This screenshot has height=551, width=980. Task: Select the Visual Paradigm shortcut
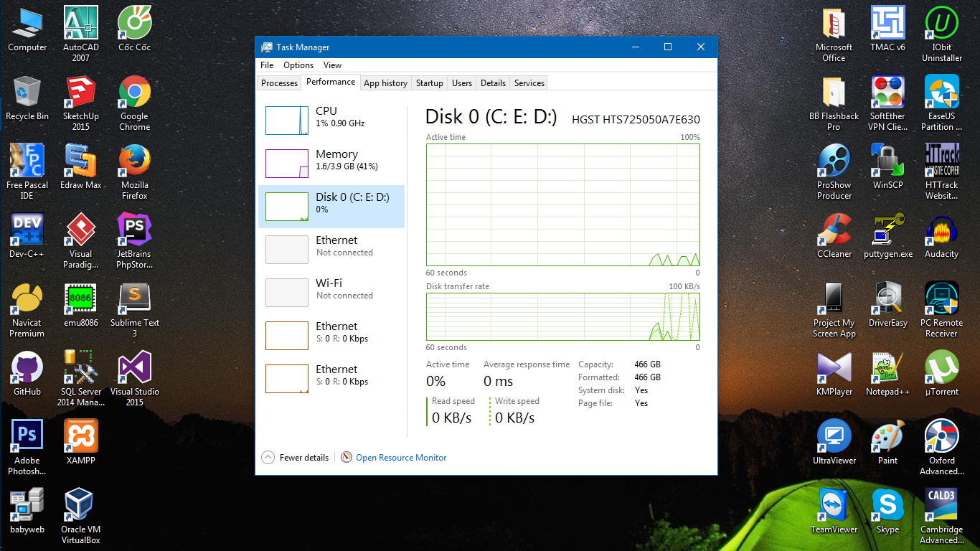tap(81, 240)
